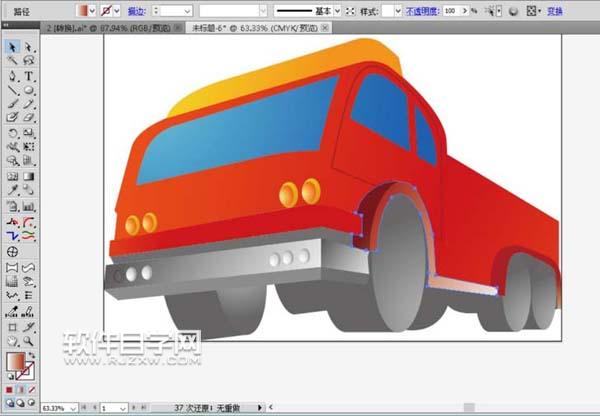The height and width of the screenshot is (416, 600).
Task: Open the brush definition 基本 dropdown
Action: click(337, 11)
